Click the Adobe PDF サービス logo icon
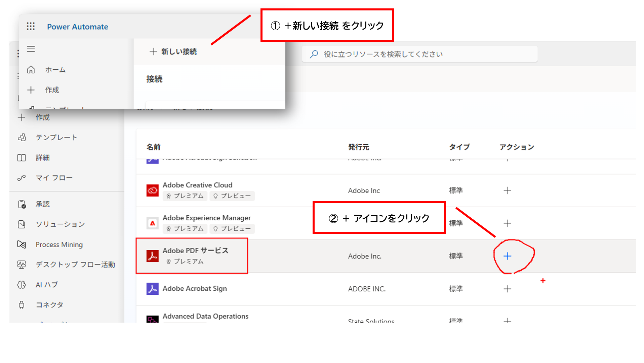 click(152, 256)
